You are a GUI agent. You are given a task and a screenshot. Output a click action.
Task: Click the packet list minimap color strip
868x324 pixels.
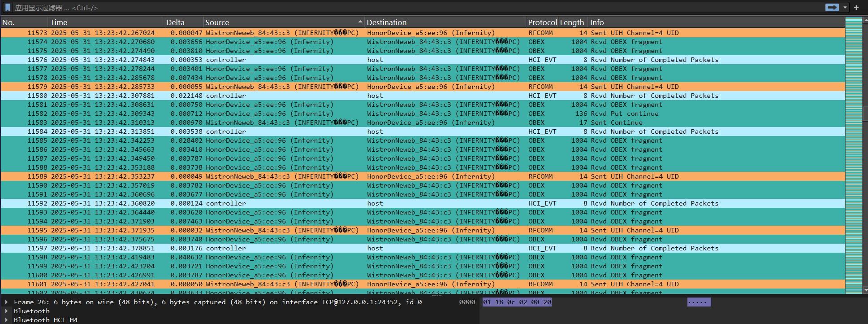coord(853,135)
